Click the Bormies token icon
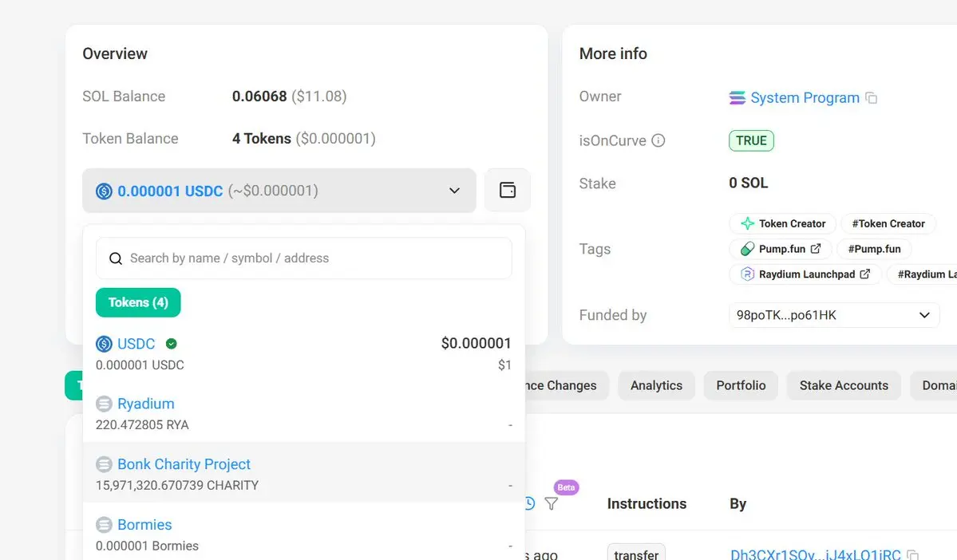957x560 pixels. [x=105, y=525]
